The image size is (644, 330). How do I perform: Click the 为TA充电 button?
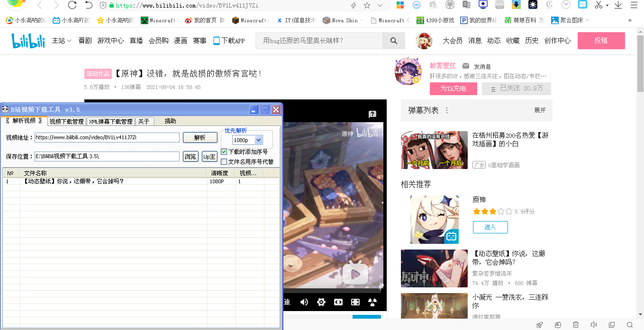click(453, 89)
